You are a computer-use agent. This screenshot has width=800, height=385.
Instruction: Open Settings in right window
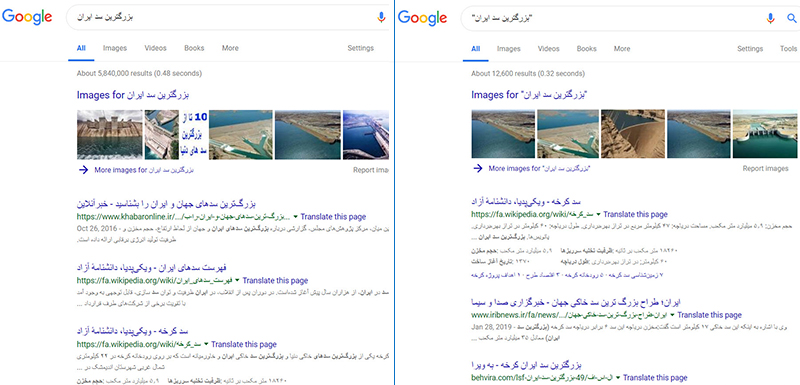click(750, 49)
